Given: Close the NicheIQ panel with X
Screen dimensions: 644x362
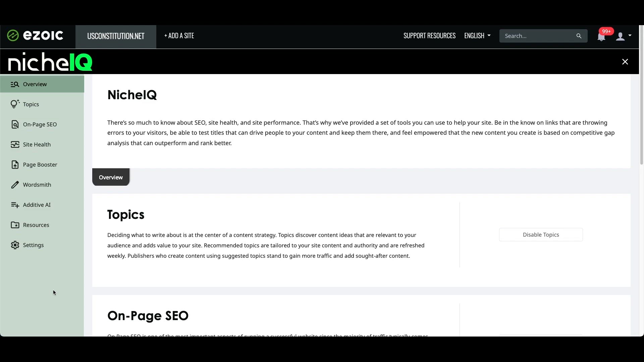Looking at the screenshot, I should tap(625, 62).
